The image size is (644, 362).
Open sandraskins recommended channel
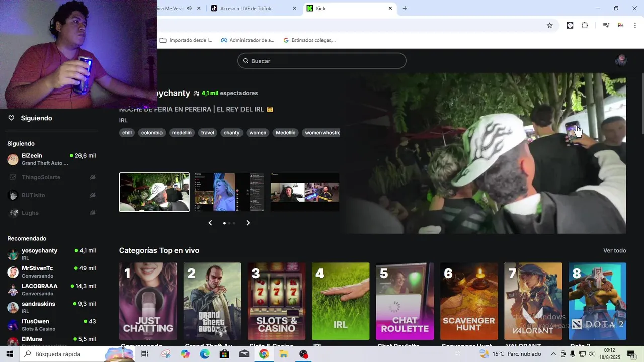click(x=51, y=307)
